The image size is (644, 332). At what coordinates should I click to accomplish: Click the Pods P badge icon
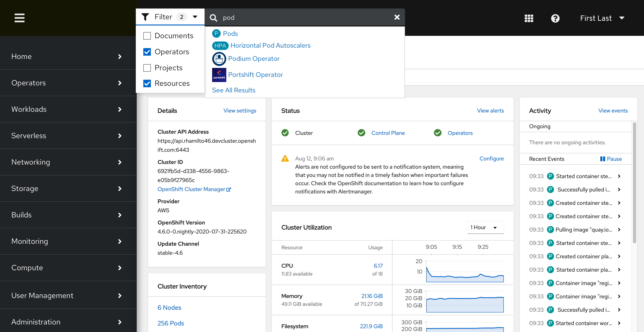[x=216, y=33]
